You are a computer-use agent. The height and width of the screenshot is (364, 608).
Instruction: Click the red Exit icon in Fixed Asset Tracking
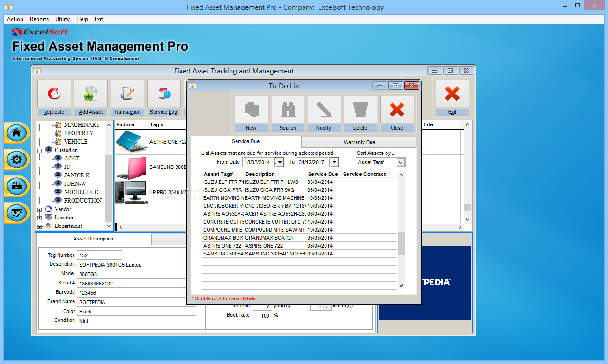coord(452,94)
